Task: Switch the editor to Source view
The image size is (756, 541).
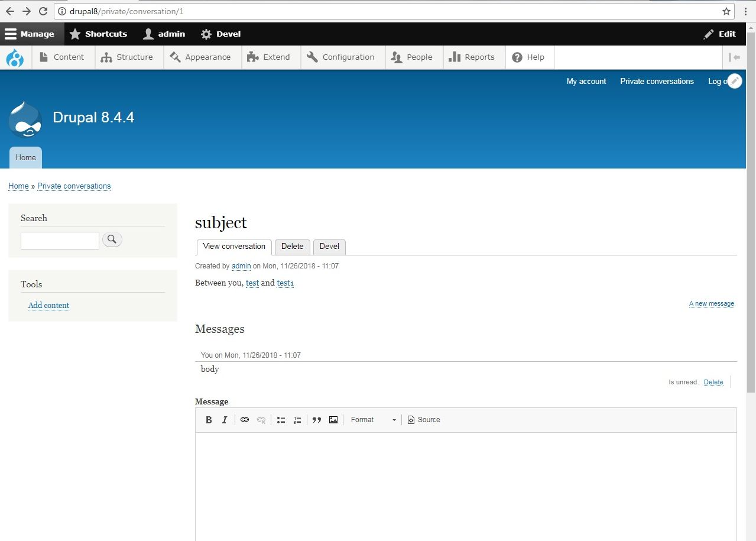Action: (423, 420)
